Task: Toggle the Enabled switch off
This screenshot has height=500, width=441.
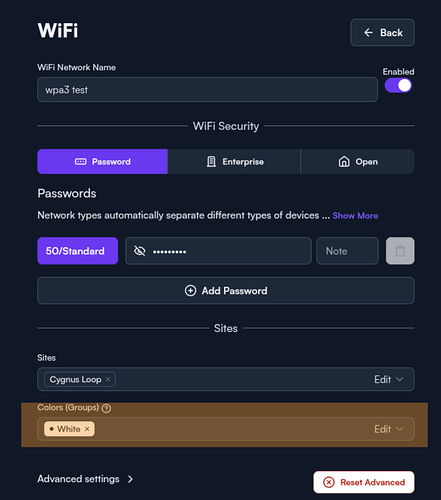Action: click(398, 86)
